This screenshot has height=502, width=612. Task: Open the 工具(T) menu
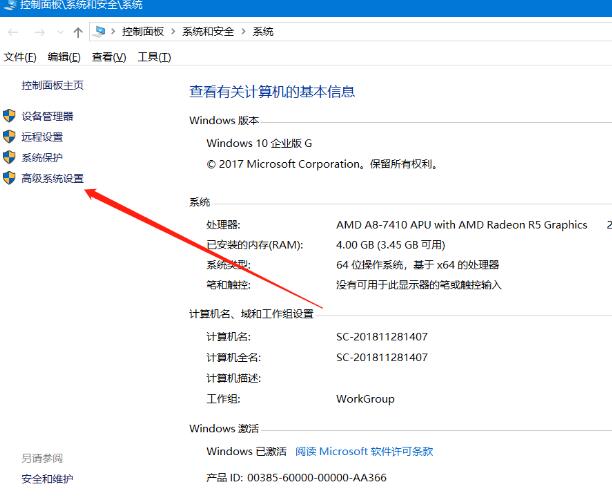153,57
